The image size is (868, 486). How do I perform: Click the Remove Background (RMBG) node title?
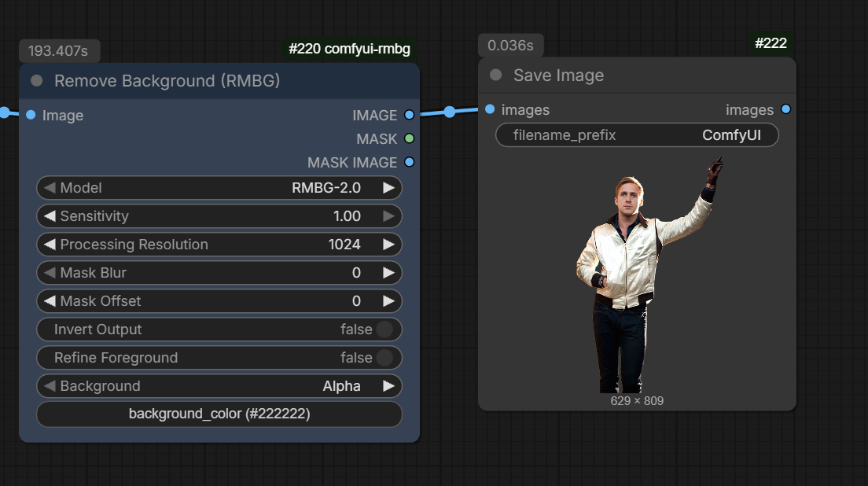[167, 81]
